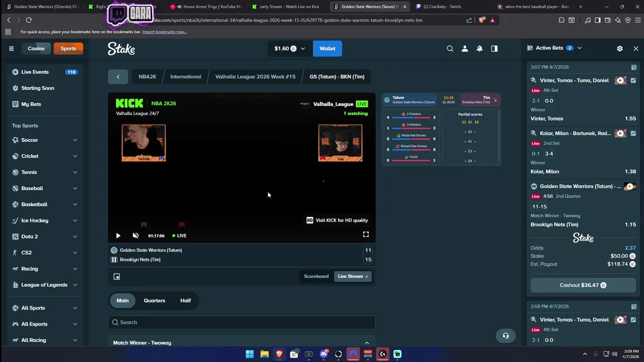Open Live Events in sidebar
The height and width of the screenshot is (362, 644).
(45, 72)
